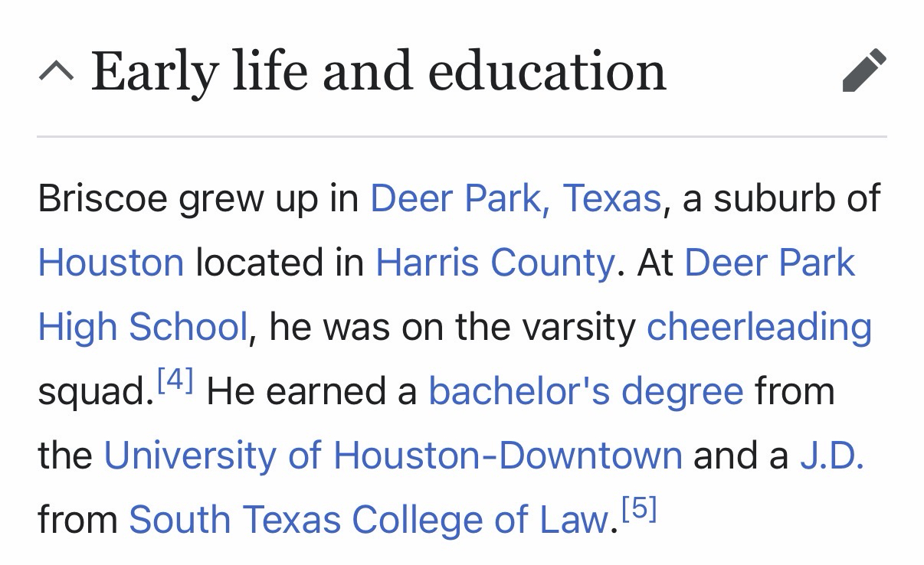Open the Harris County article link
The width and height of the screenshot is (924, 565).
point(494,263)
